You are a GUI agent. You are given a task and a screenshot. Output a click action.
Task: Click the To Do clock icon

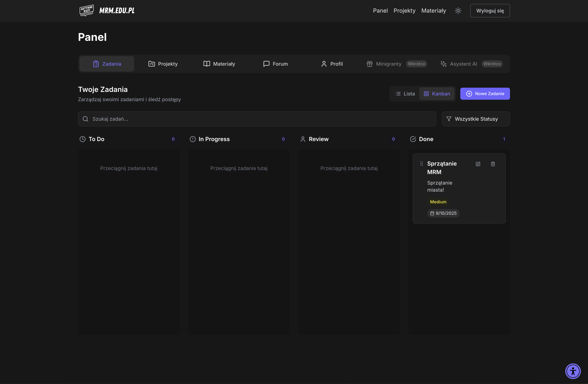[x=83, y=139]
